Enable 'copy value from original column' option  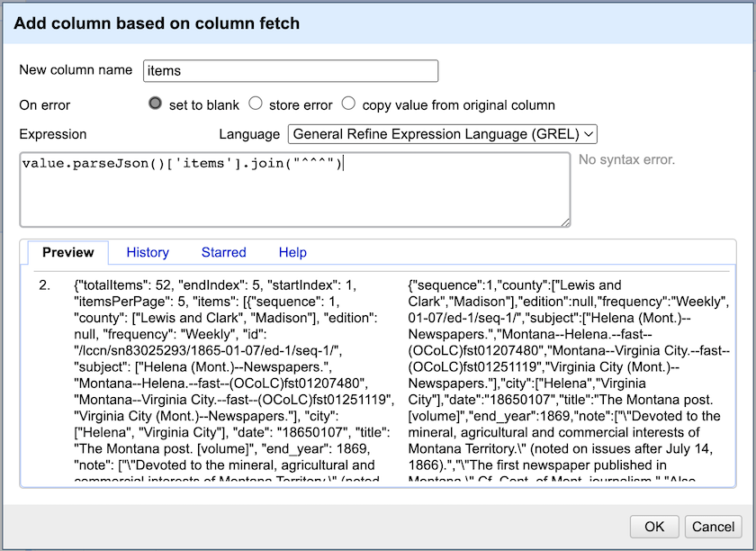point(348,104)
